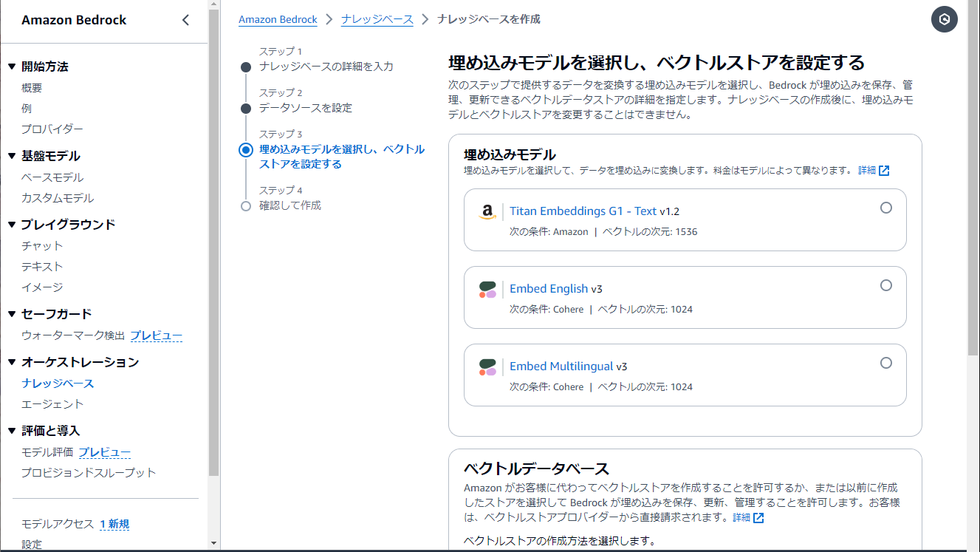Go to Amazon Bedrock via the breadcrumb link
Screen dimensions: 980x552
[x=278, y=19]
